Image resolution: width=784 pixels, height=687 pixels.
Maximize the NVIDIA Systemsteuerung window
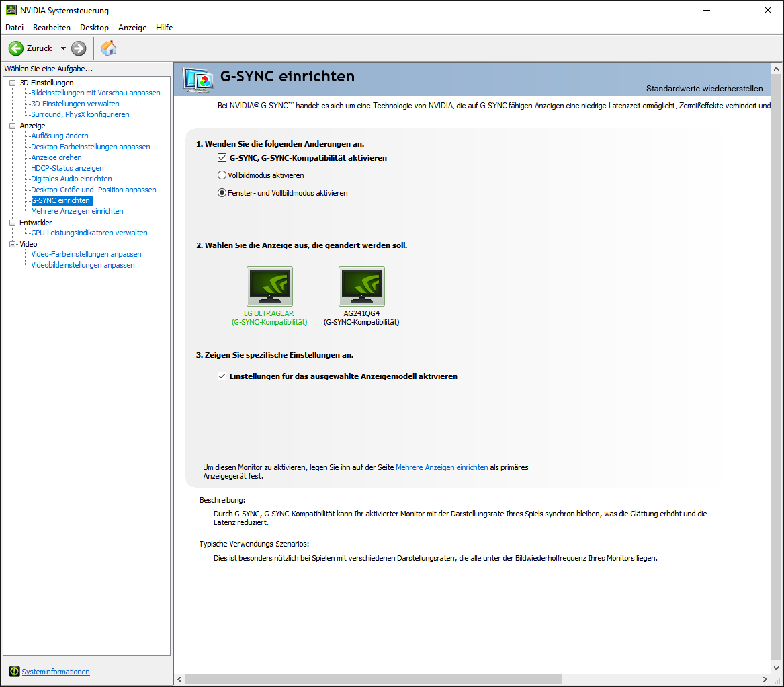click(737, 10)
